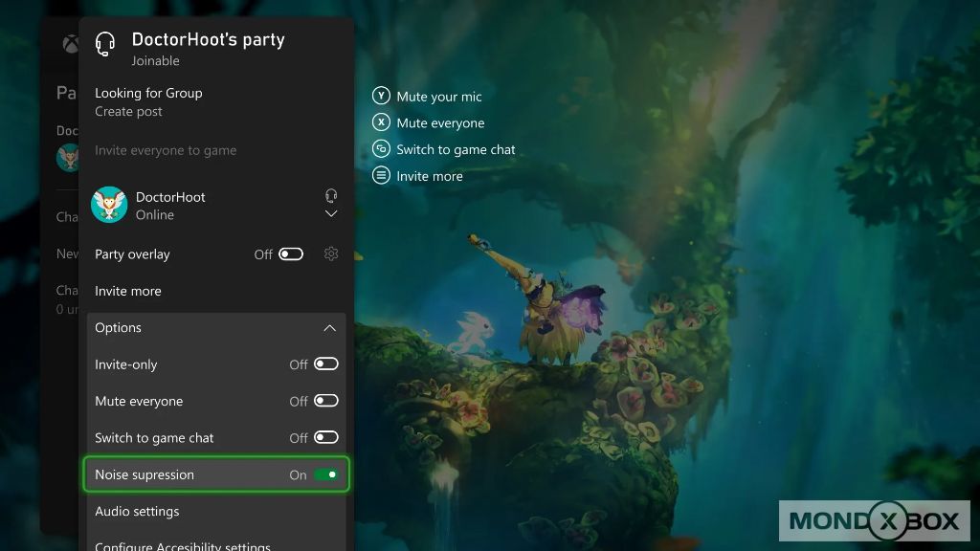Enable the Invite-only toggle switch
Image resolution: width=980 pixels, height=551 pixels.
(x=325, y=364)
